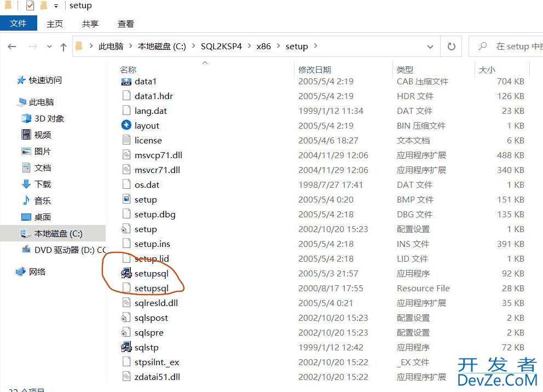Screen dimensions: 543x392
Task: Click the 704 KB size cell
Action: 511,82
